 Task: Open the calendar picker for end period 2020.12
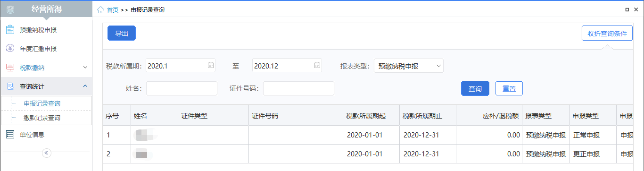(x=317, y=66)
